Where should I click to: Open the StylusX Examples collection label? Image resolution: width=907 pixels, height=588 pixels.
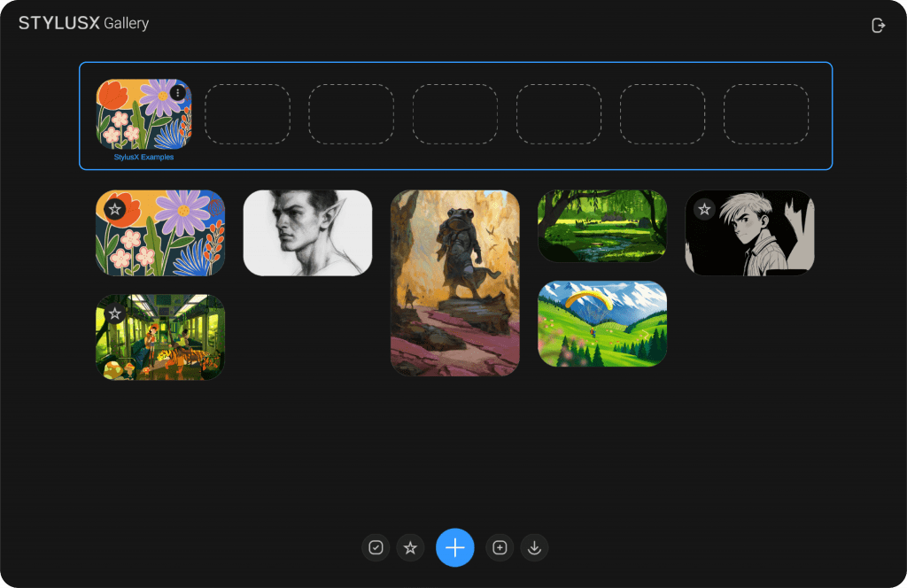[x=143, y=158]
